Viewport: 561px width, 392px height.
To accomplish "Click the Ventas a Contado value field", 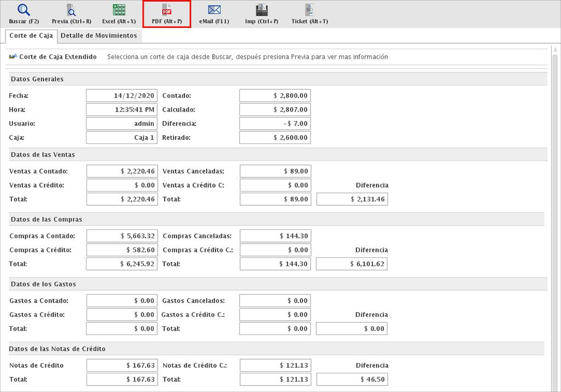I will coord(122,171).
